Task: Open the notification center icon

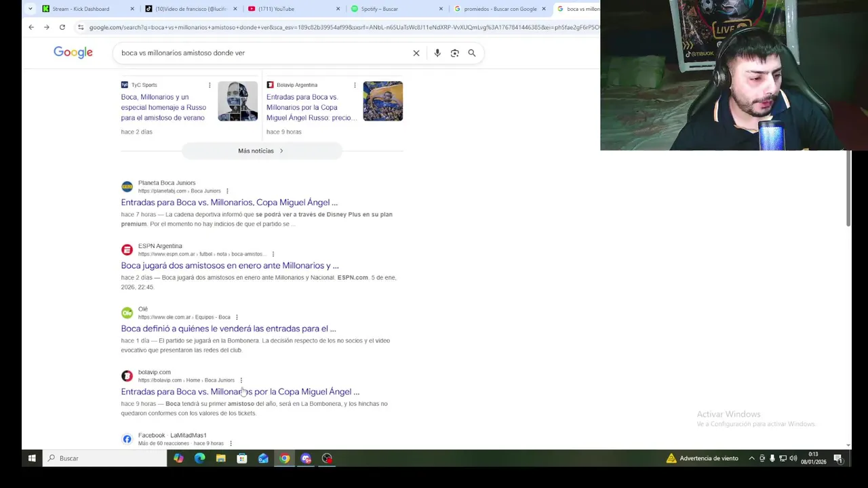Action: point(838,458)
